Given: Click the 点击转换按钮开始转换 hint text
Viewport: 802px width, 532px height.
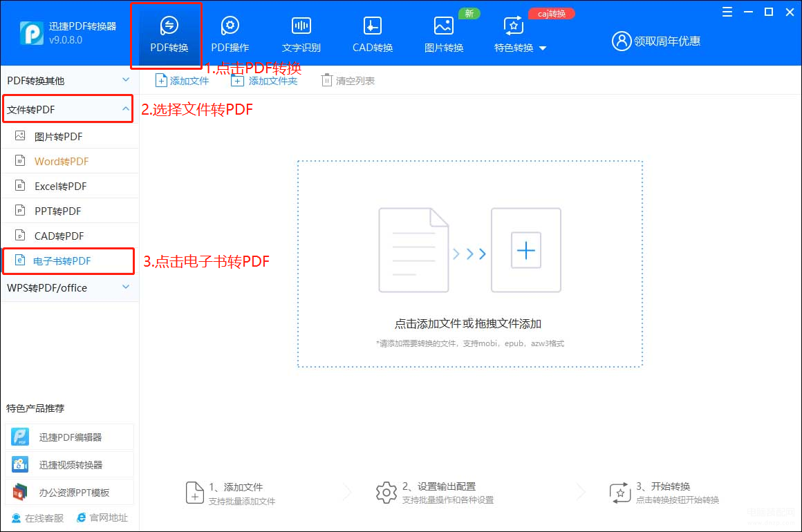Looking at the screenshot, I should point(677,500).
